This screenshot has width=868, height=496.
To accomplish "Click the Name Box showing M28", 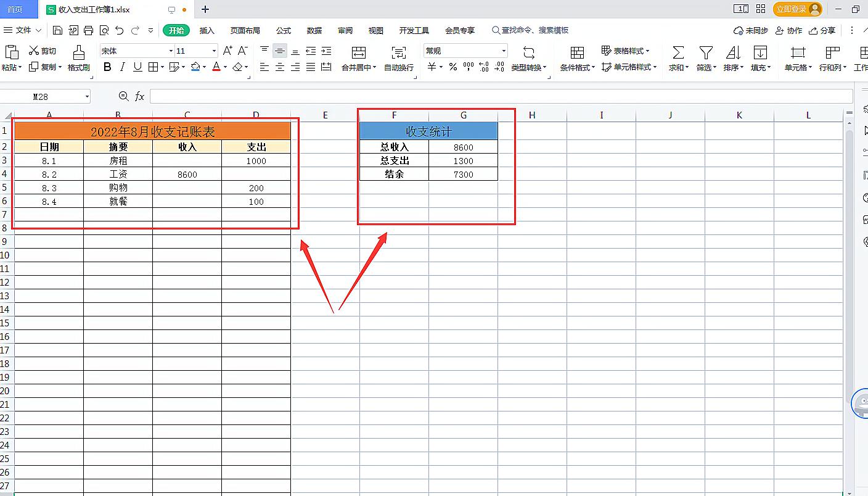I will point(43,96).
